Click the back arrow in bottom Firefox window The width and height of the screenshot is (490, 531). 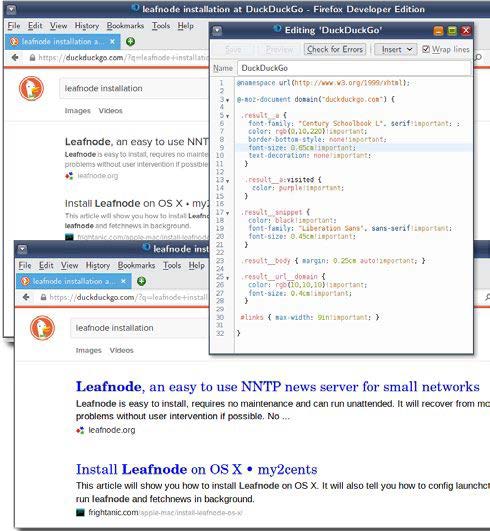click(x=26, y=297)
